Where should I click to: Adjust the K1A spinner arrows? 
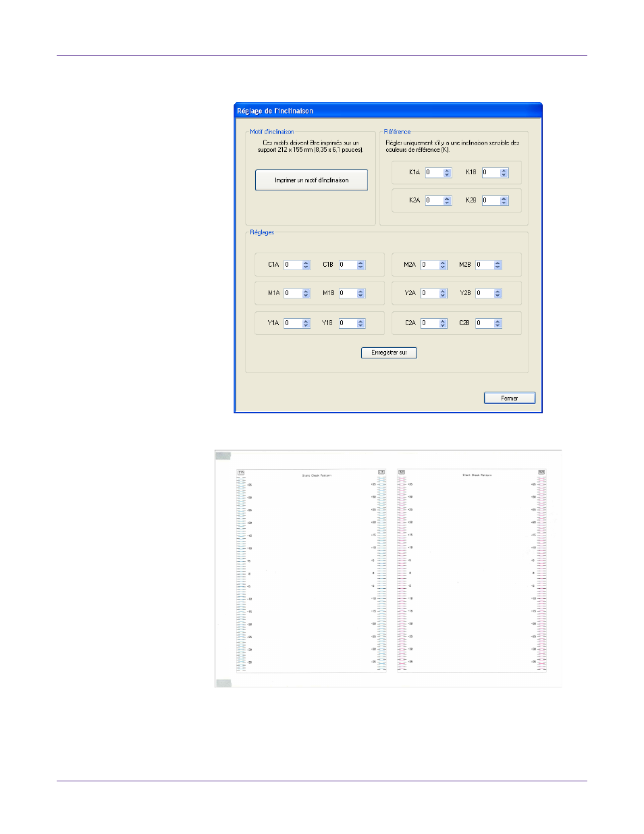point(447,173)
